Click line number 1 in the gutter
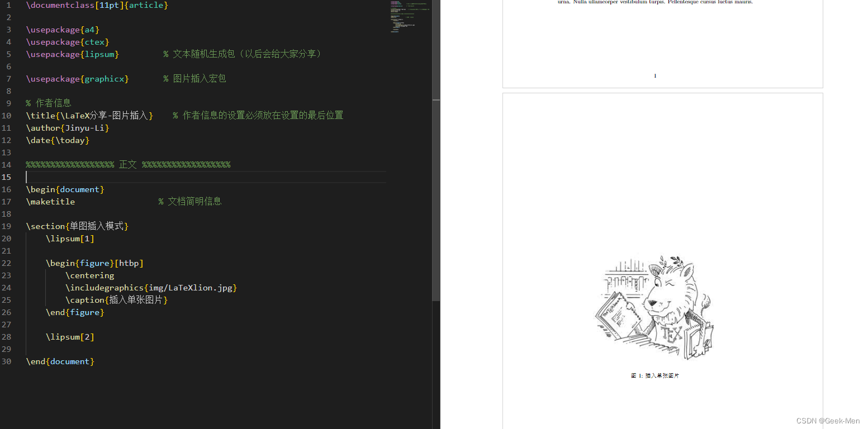The image size is (868, 429). [x=8, y=5]
